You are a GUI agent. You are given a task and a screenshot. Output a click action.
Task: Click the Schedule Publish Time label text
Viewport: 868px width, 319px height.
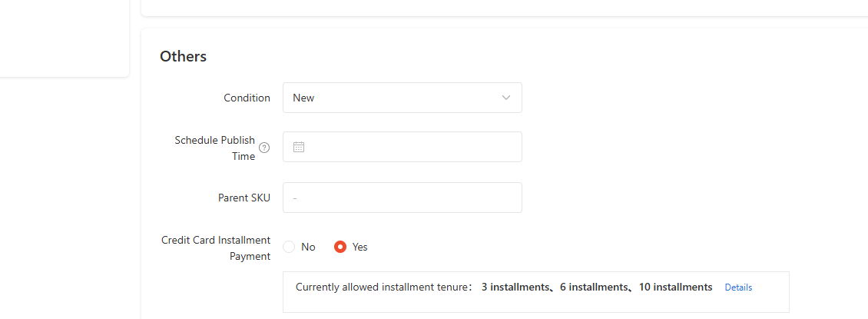215,148
